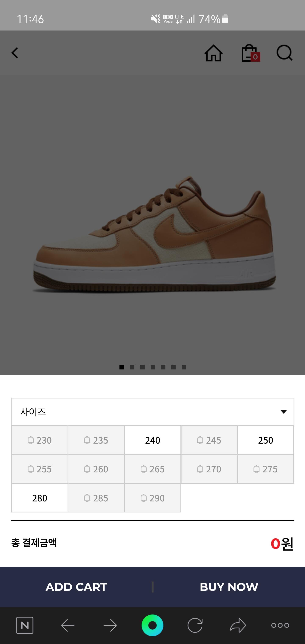Jump to the last image pagination dot
305x644 pixels.
[184, 367]
